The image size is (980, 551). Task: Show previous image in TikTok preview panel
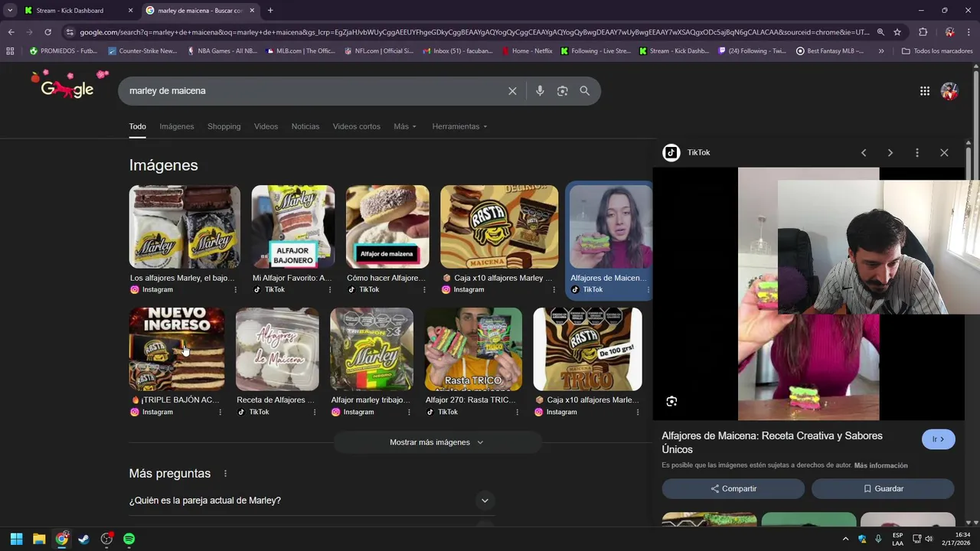click(864, 153)
